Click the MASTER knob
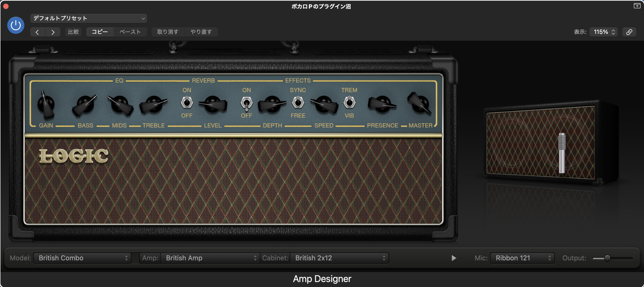The image size is (644, 287). pos(420,104)
